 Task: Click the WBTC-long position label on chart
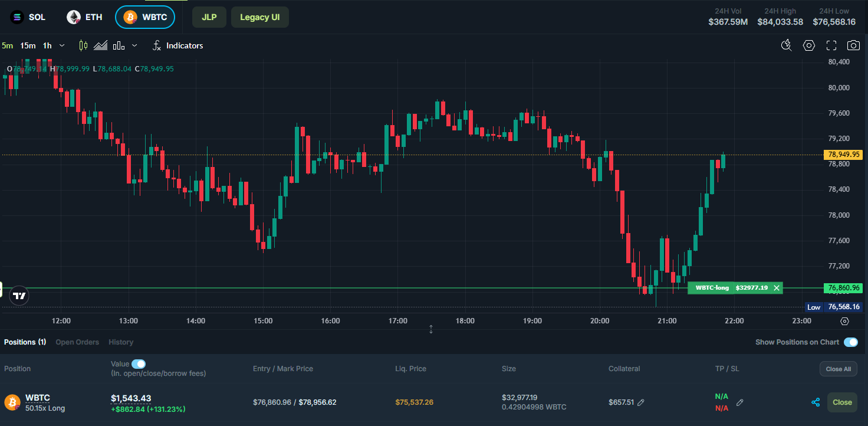(712, 288)
